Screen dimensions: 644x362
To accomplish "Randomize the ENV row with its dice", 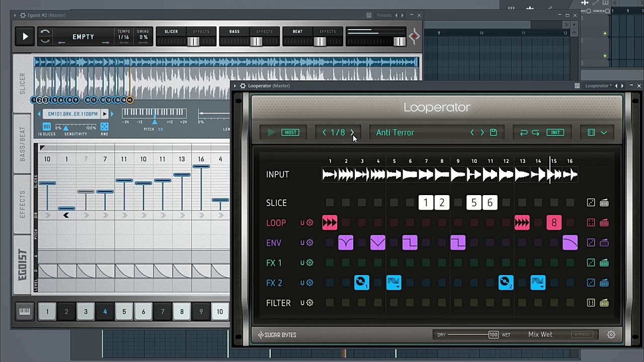I will tap(591, 243).
